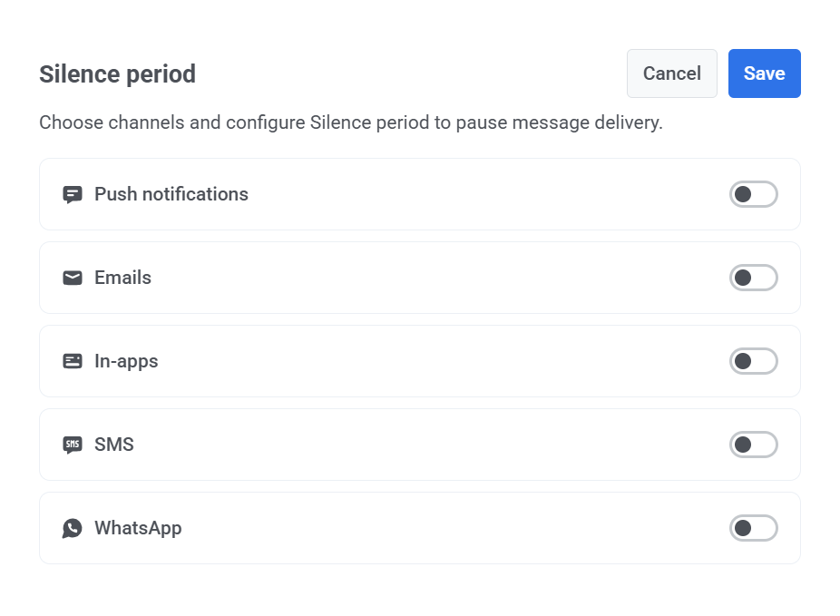Turn on the In-apps toggle
This screenshot has height=616, width=840.
click(753, 361)
